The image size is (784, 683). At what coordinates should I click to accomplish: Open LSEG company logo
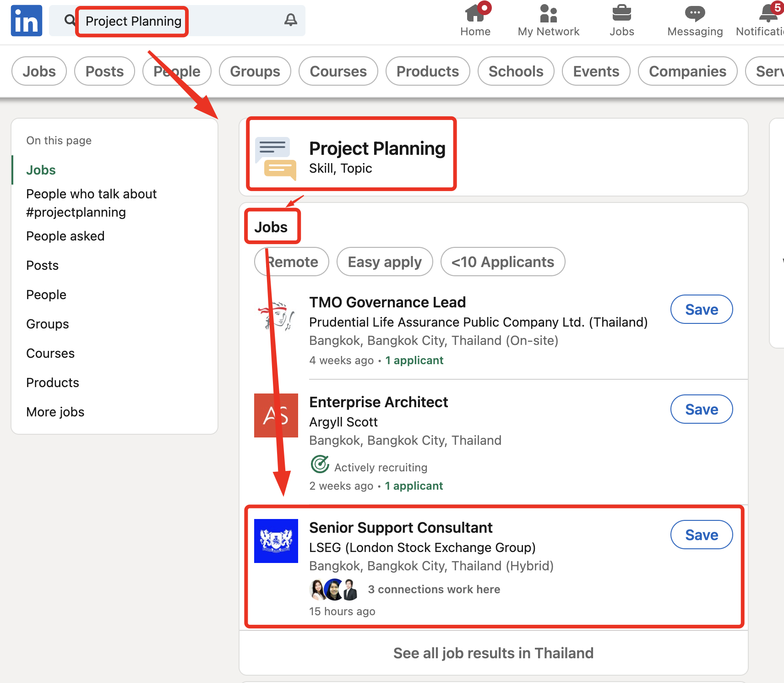[x=276, y=541]
